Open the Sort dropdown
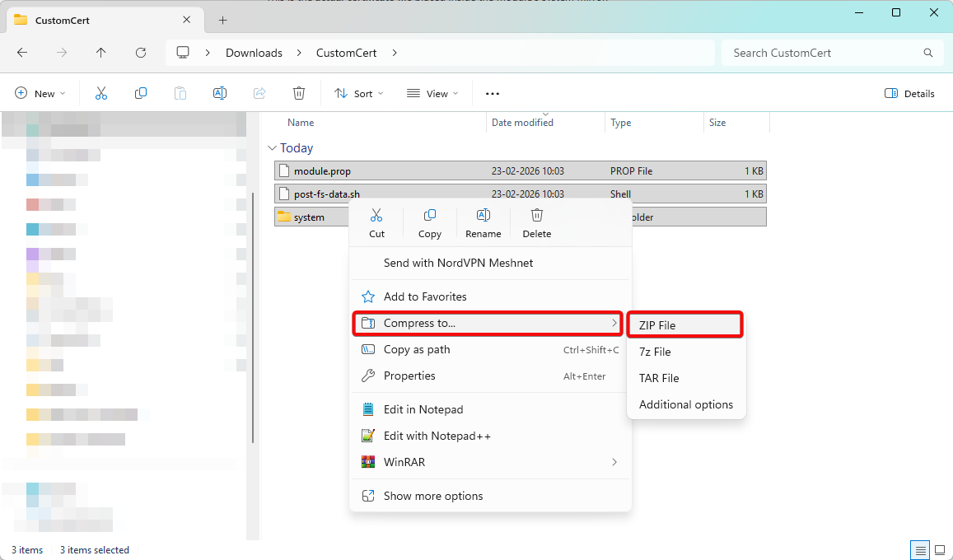953x560 pixels. [x=358, y=94]
